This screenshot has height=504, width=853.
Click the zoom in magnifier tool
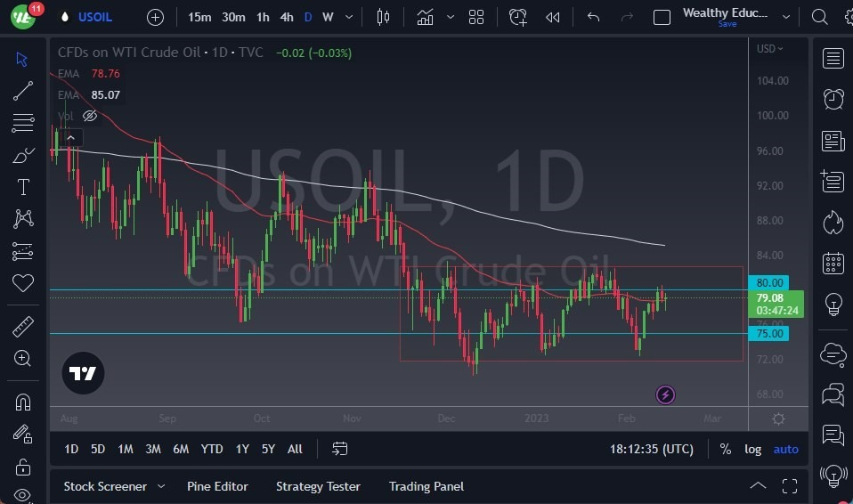[22, 358]
